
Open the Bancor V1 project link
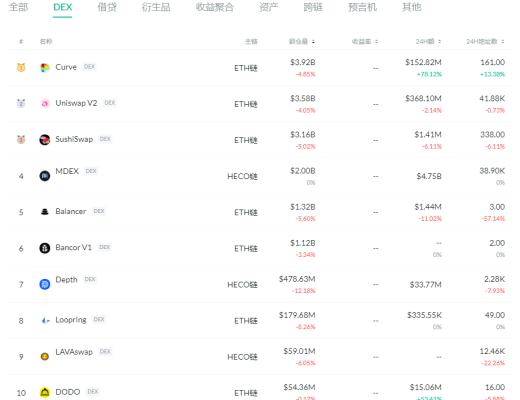tap(73, 247)
